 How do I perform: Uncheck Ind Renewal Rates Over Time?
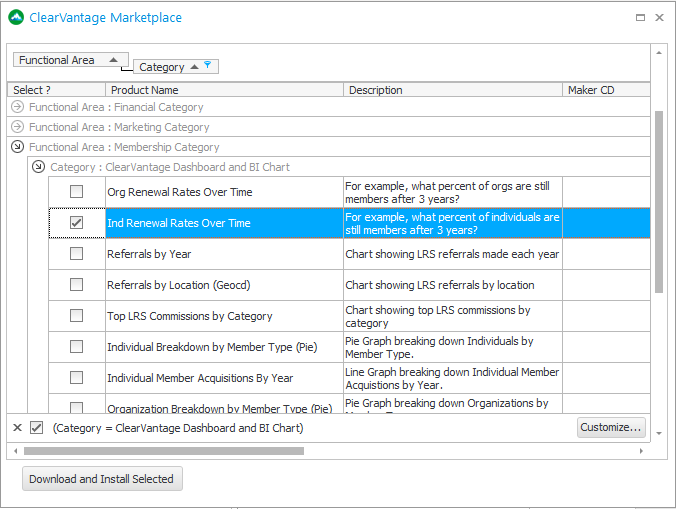[x=76, y=223]
